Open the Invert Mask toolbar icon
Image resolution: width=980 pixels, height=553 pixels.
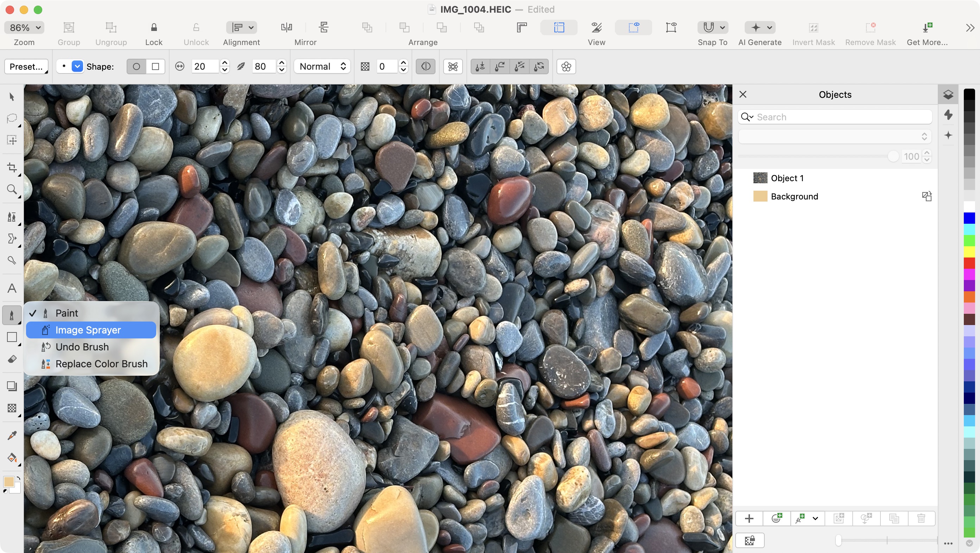tap(813, 27)
